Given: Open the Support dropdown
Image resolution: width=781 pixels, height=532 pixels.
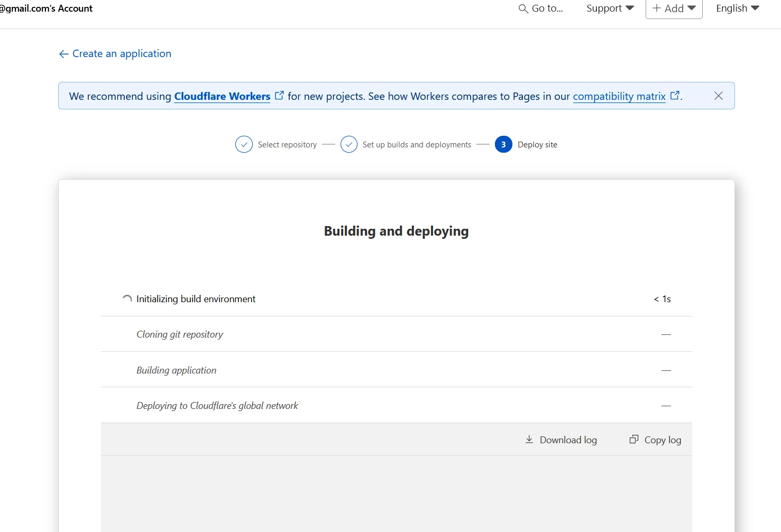Looking at the screenshot, I should pos(609,8).
